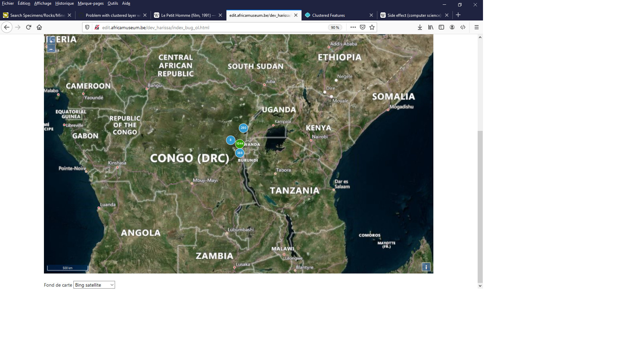644x349 pixels.
Task: Zoom in the map with plus button
Action: click(51, 41)
